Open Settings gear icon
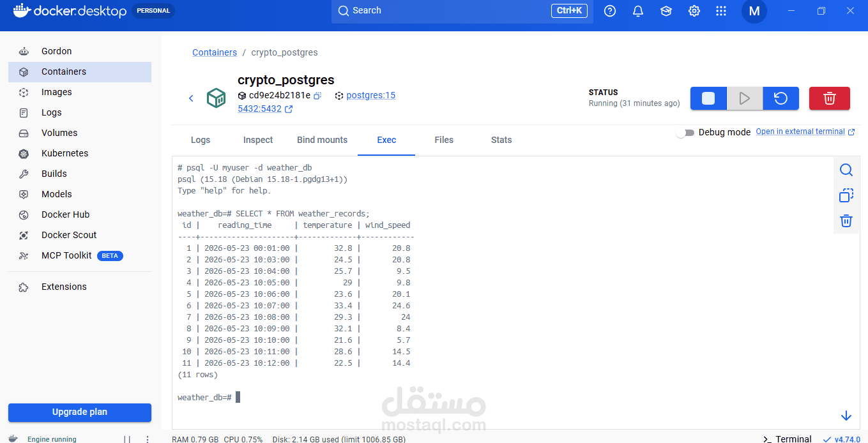 click(x=694, y=11)
